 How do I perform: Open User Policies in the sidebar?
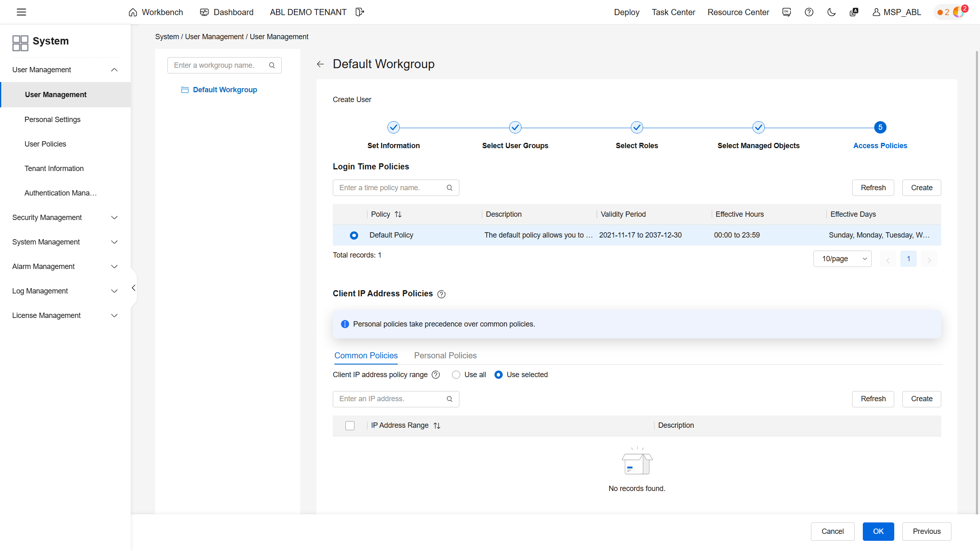(45, 144)
